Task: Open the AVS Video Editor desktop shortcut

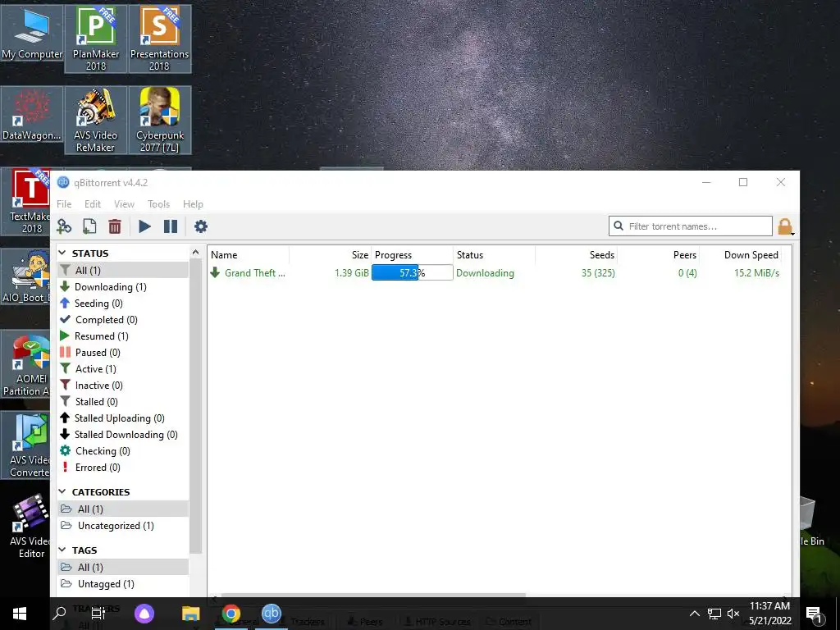Action: [x=31, y=527]
